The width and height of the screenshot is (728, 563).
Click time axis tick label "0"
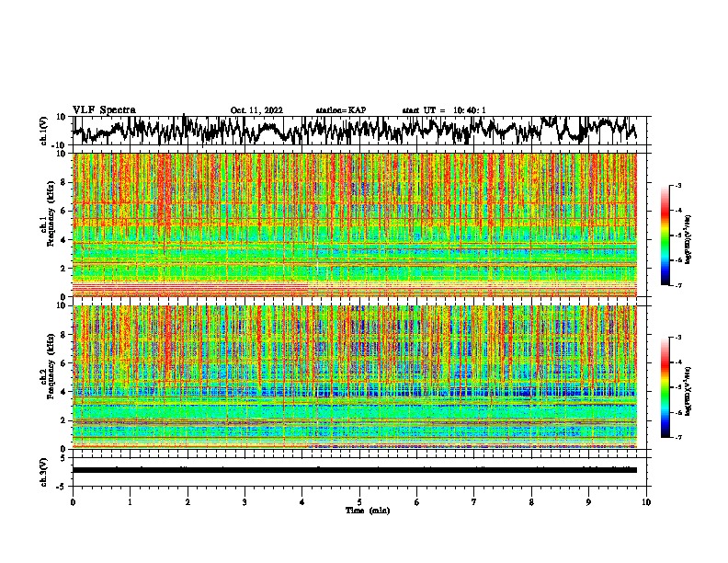[73, 502]
